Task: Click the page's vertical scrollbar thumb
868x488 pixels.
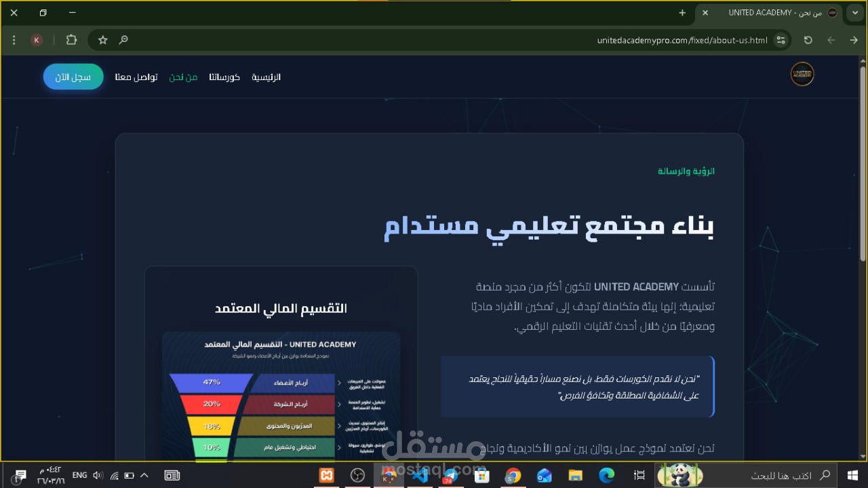Action: point(863,163)
